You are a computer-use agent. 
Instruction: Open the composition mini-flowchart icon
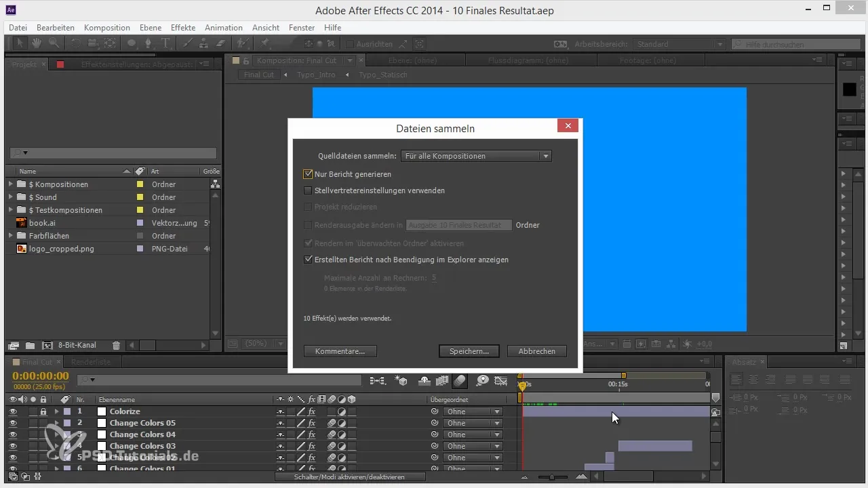(x=377, y=380)
